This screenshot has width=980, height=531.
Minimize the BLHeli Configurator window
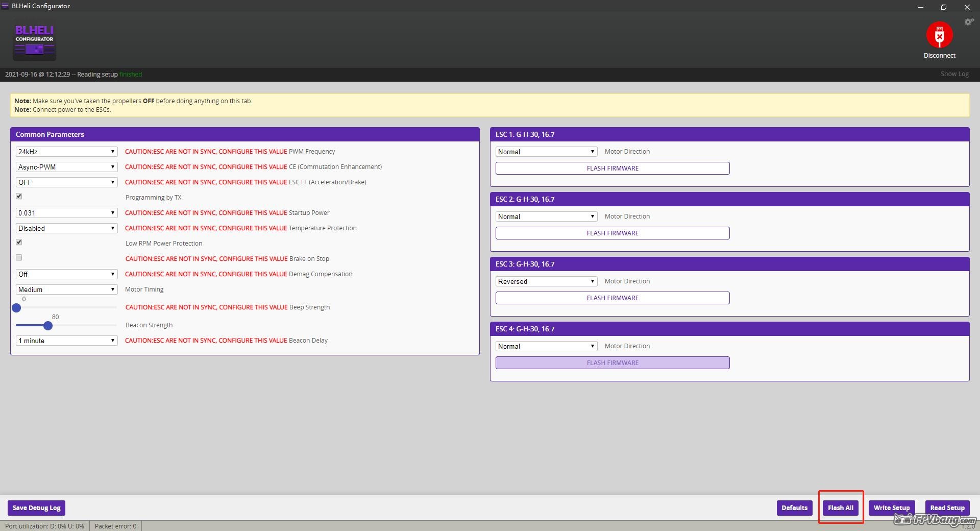click(x=921, y=7)
